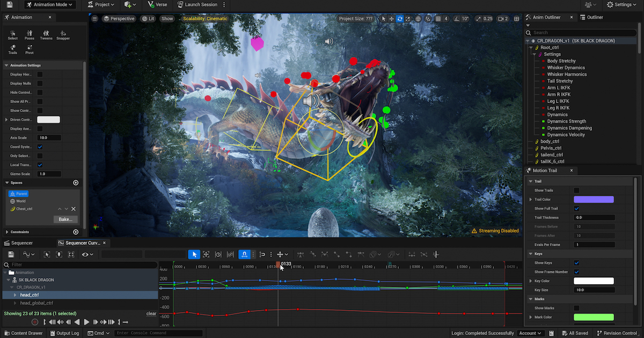Select the Poses tool in Animation panel
The height and width of the screenshot is (338, 644).
click(x=29, y=35)
